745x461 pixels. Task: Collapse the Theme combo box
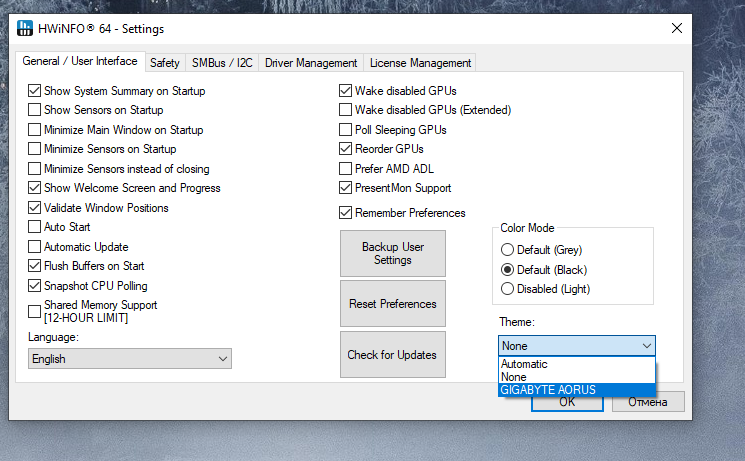click(x=577, y=346)
